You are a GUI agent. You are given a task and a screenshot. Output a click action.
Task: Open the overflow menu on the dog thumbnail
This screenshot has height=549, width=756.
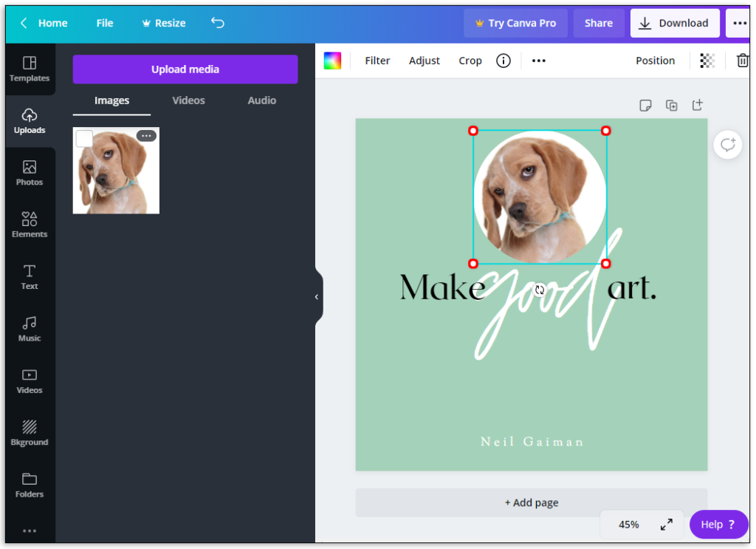[x=146, y=135]
